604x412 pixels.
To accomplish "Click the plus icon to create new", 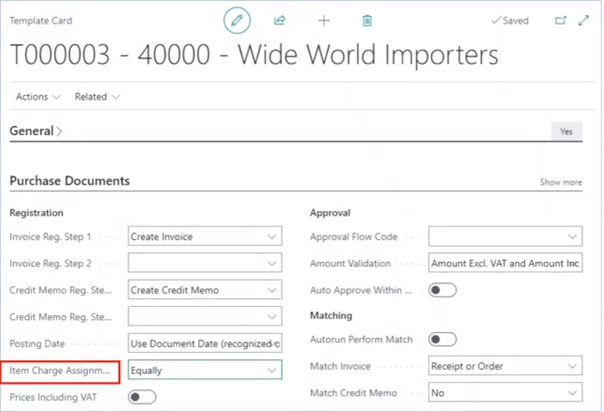I will point(323,20).
